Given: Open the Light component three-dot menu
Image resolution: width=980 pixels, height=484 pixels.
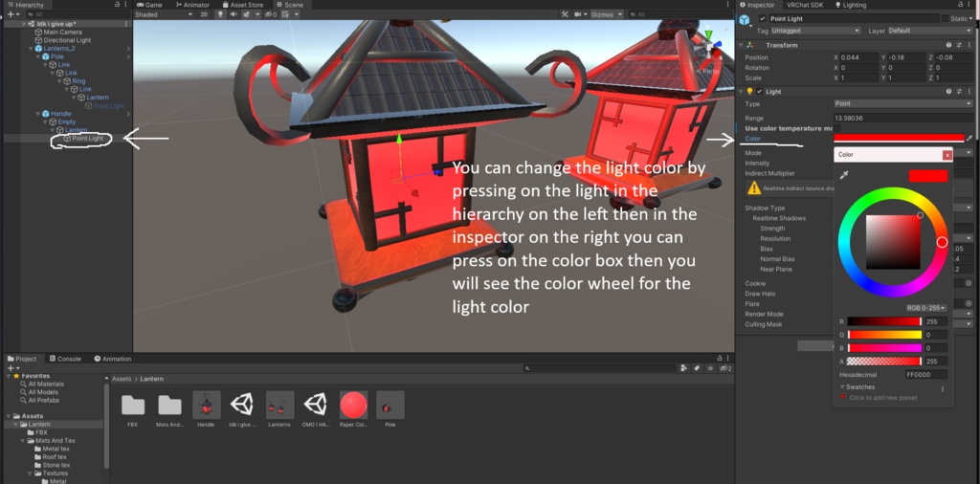Looking at the screenshot, I should (969, 91).
